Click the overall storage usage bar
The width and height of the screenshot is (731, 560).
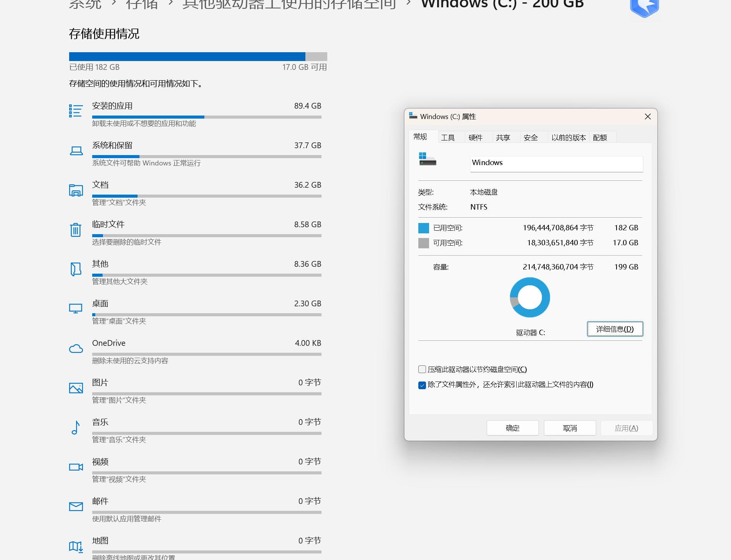(198, 56)
